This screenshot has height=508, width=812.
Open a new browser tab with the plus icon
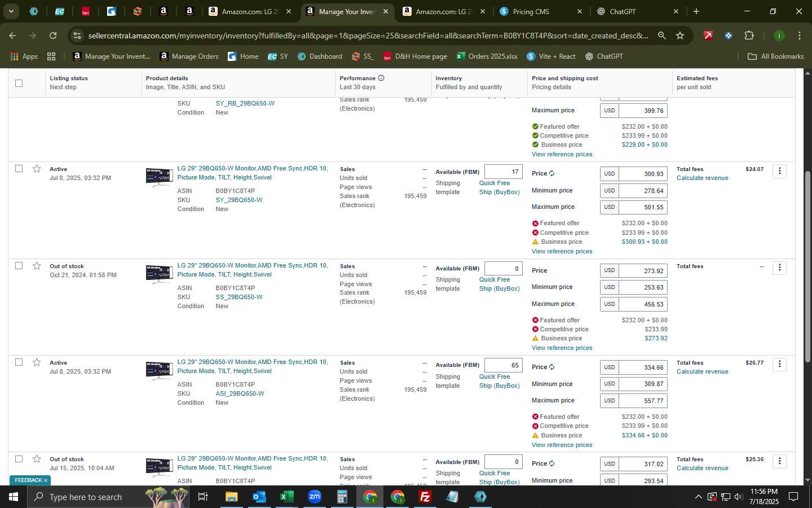(696, 11)
